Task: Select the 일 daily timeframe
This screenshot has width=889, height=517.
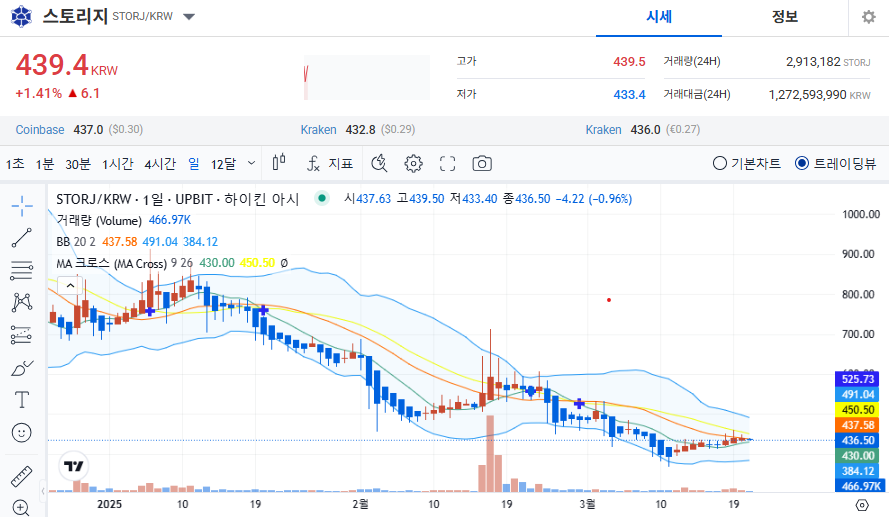Action: click(x=194, y=164)
